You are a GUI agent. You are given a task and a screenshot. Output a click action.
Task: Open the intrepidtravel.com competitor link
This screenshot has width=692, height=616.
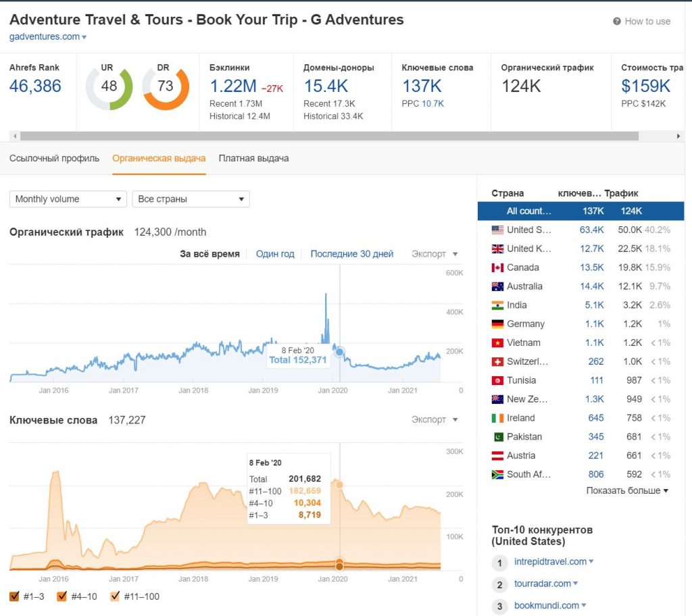coord(550,562)
